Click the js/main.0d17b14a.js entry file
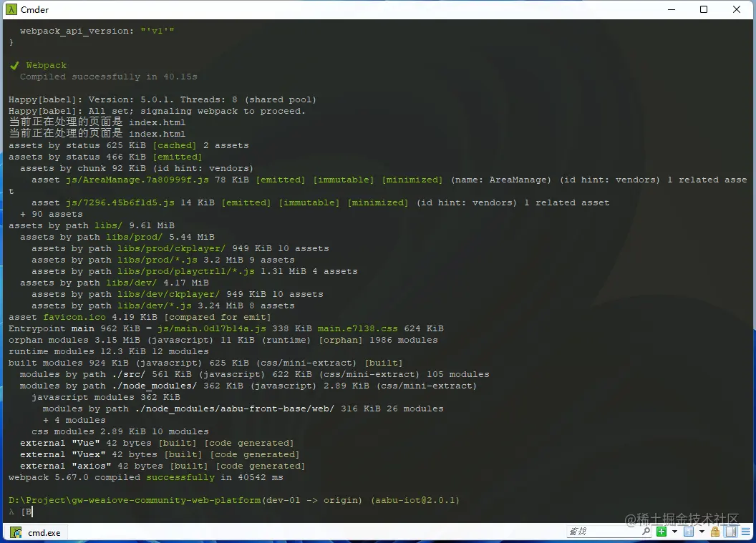 point(212,328)
